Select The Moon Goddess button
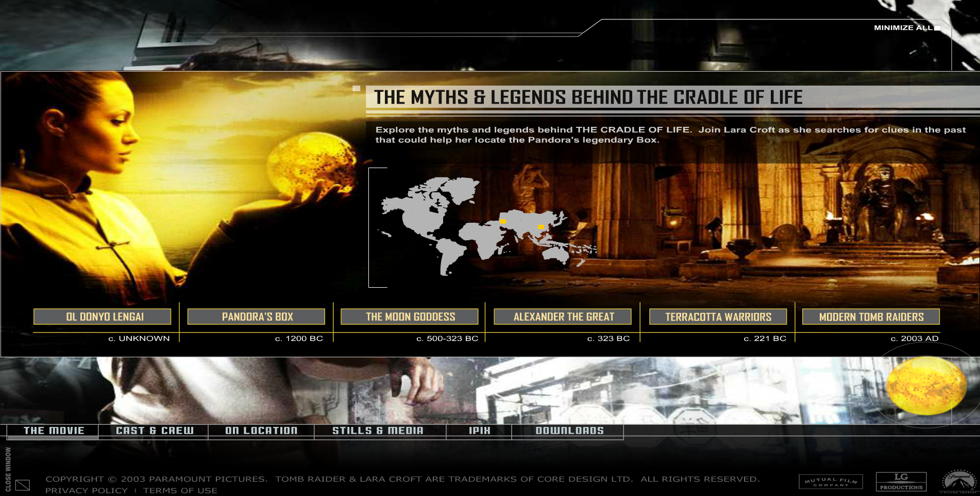The image size is (980, 496). [x=410, y=317]
